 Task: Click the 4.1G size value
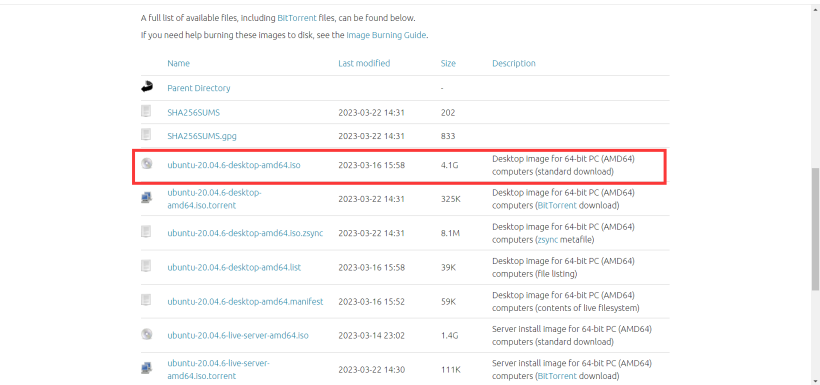coord(449,165)
